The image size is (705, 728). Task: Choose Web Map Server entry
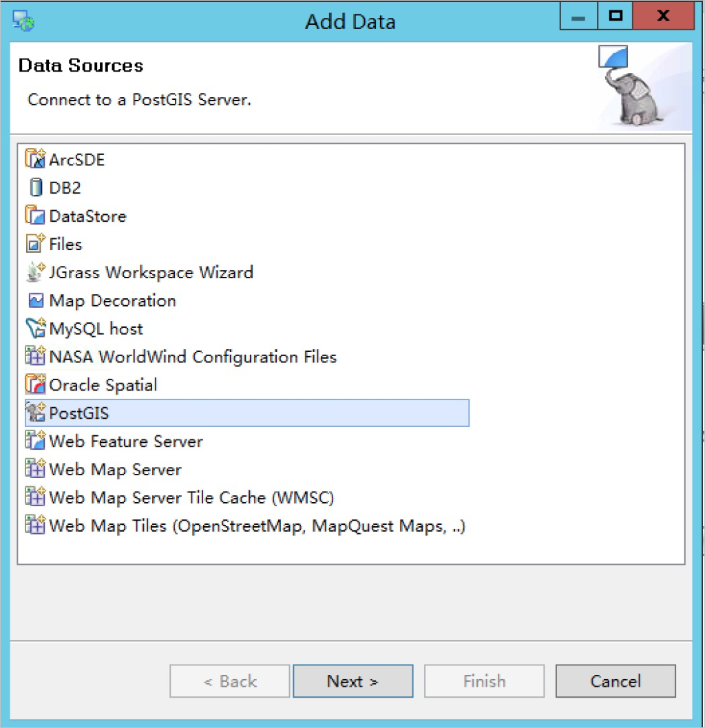click(116, 470)
